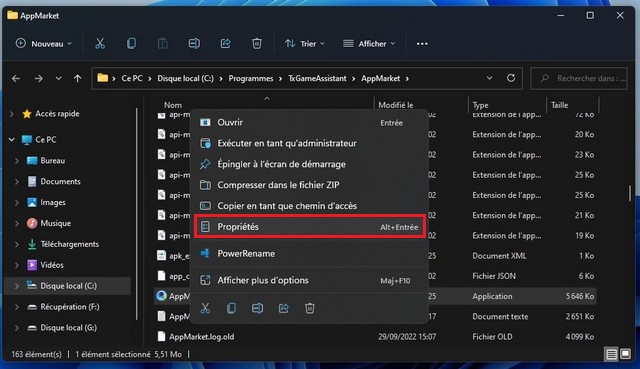Click the Delete trash icon in the toolbar
The width and height of the screenshot is (640, 369).
(x=257, y=44)
